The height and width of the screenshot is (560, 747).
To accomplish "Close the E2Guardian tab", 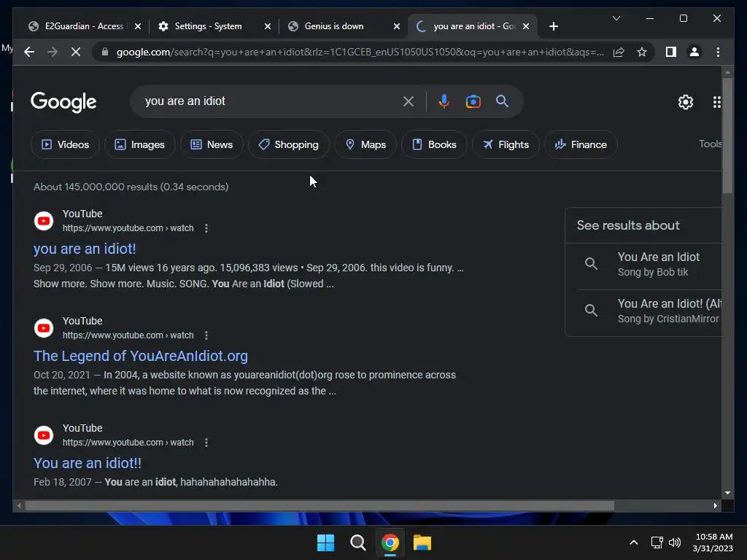I will 138,26.
